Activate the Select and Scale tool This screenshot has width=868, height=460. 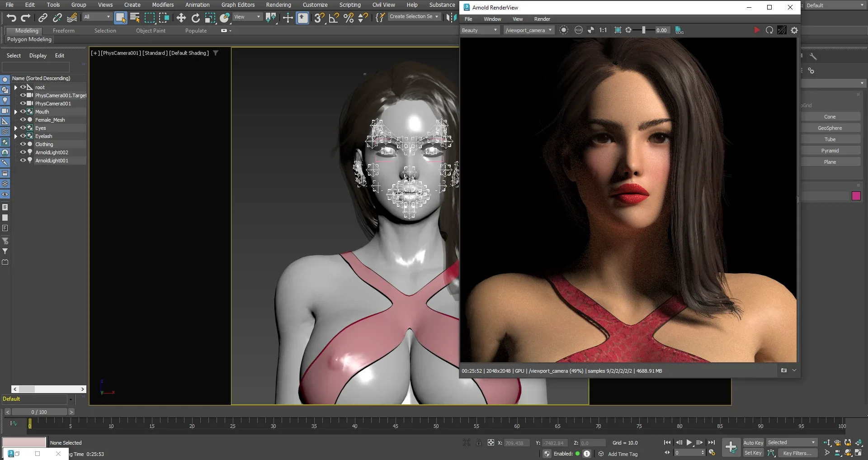click(210, 18)
